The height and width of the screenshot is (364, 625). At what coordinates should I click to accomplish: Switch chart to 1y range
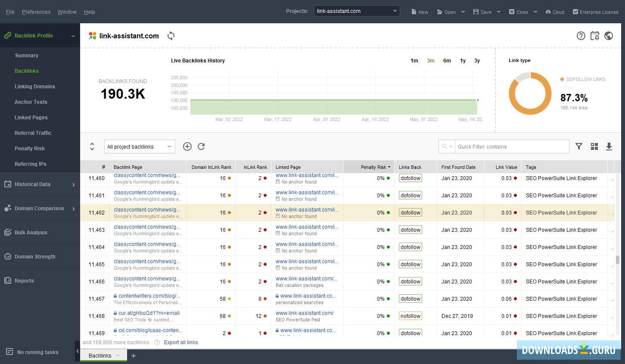[463, 61]
